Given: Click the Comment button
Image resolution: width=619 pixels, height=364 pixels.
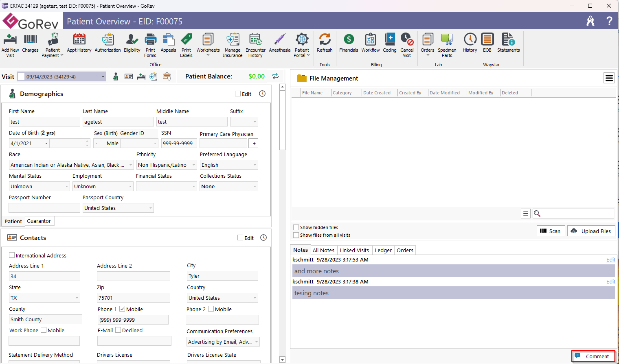Looking at the screenshot, I should coord(593,356).
